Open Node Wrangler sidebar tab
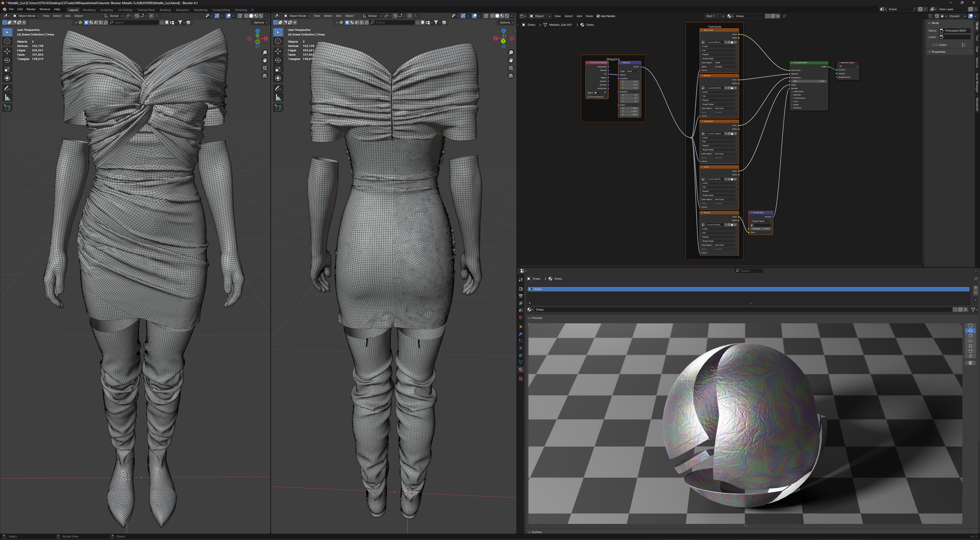980x540 pixels. click(977, 82)
